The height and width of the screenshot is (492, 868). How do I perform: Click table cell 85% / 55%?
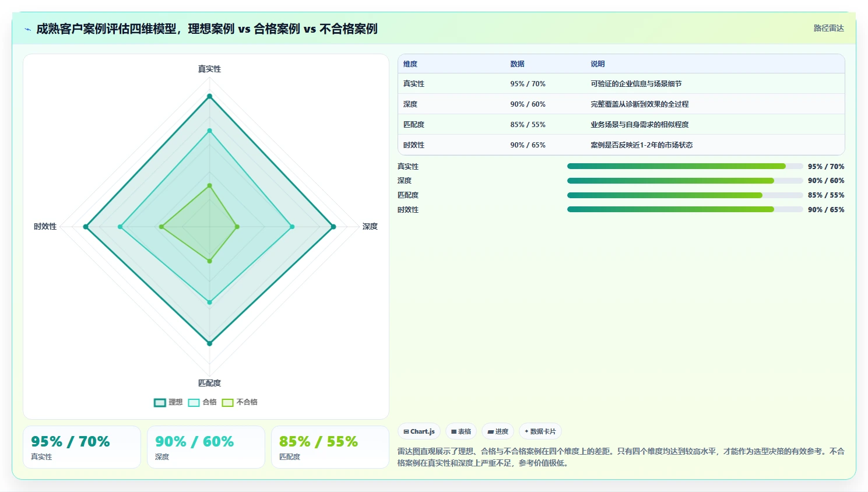528,125
